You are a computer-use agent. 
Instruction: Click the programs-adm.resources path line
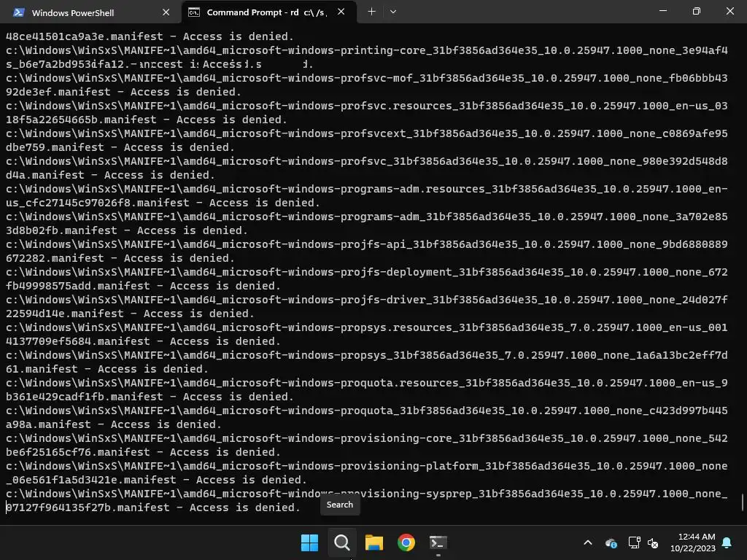367,189
